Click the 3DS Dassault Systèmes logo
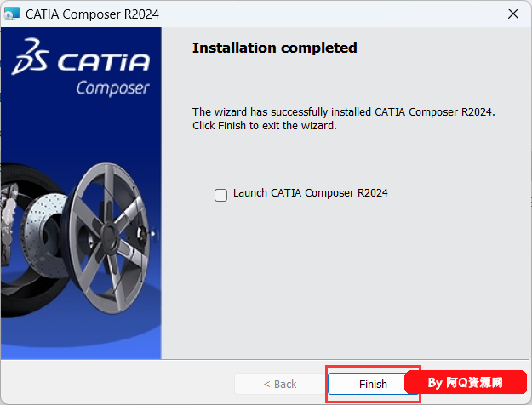Screen dimensions: 532x405 click(x=31, y=56)
